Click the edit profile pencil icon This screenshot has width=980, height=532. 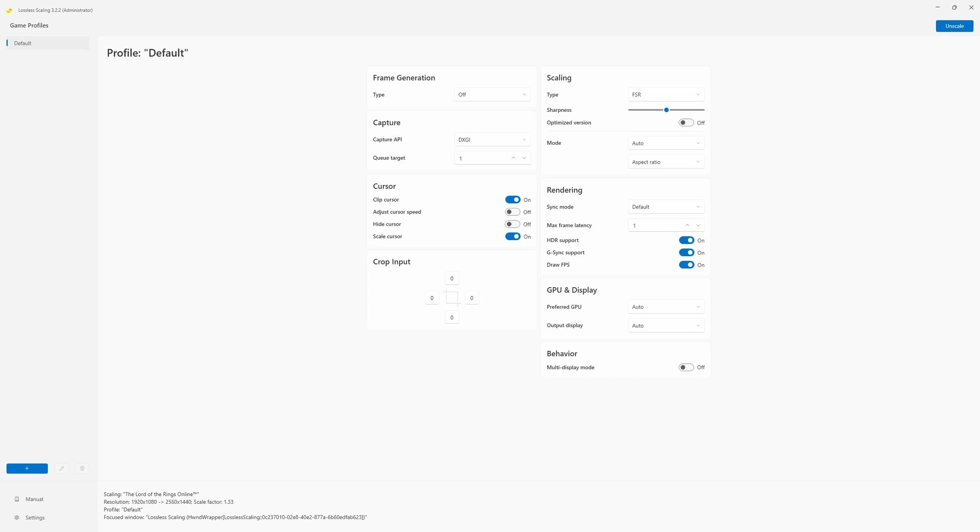tap(62, 468)
